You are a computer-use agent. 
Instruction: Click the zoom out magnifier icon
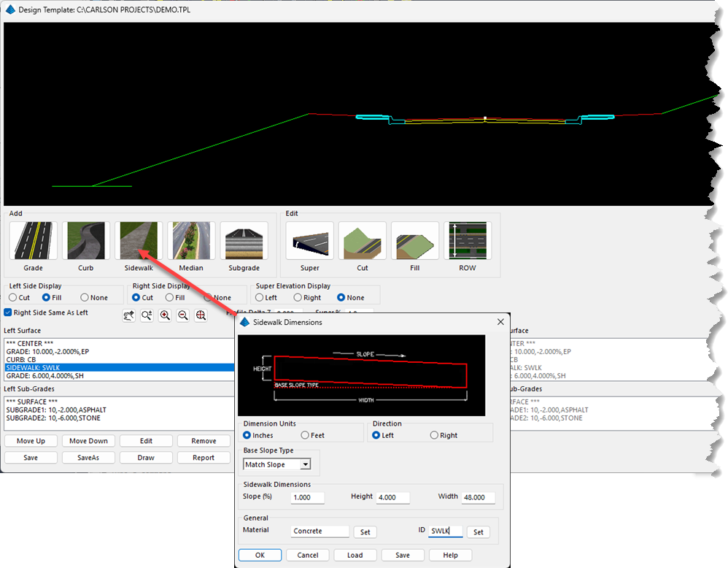[x=183, y=315]
